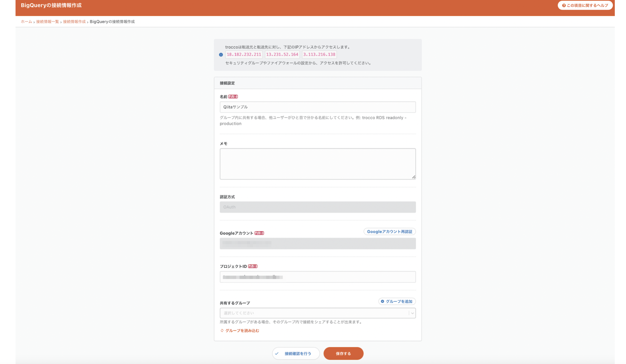Select IP address 18.182.232.211
This screenshot has height=364, width=626.
244,54
